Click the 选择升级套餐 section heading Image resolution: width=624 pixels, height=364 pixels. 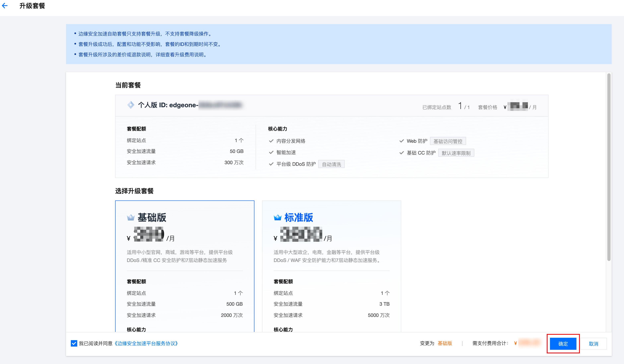[134, 191]
